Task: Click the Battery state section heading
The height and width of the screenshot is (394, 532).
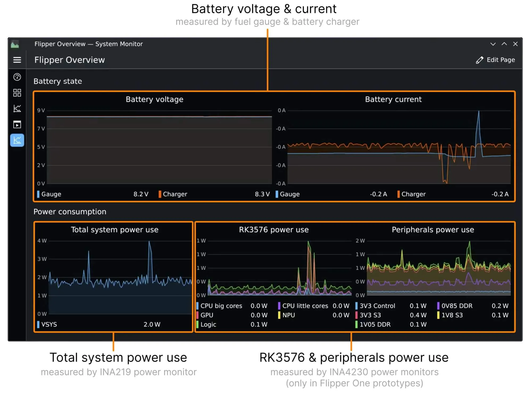Action: click(x=58, y=81)
